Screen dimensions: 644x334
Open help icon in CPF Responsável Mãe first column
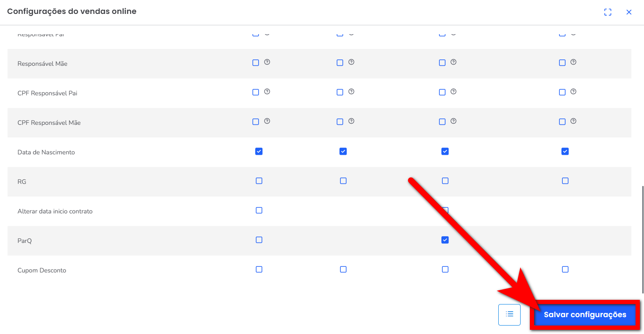[267, 121]
